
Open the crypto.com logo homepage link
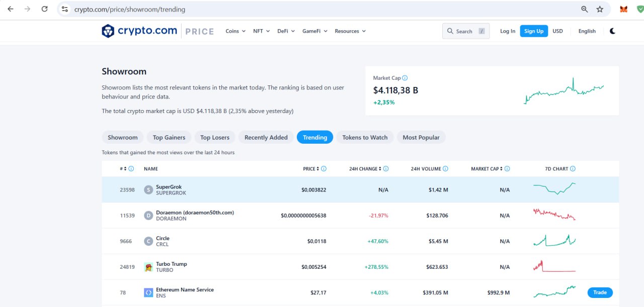(x=139, y=31)
